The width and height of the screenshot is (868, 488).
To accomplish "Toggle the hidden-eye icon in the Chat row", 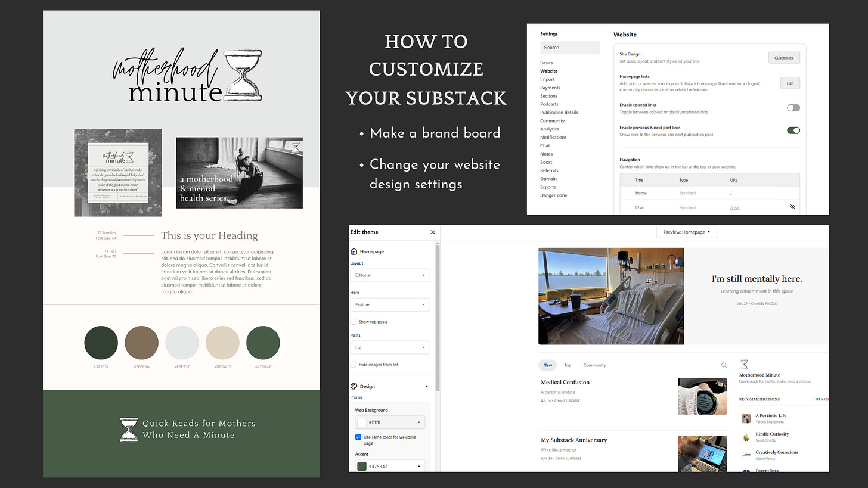I will (x=793, y=207).
